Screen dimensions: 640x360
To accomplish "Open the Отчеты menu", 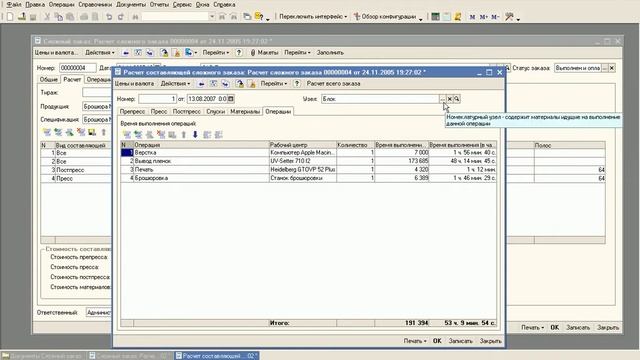I will (x=159, y=4).
